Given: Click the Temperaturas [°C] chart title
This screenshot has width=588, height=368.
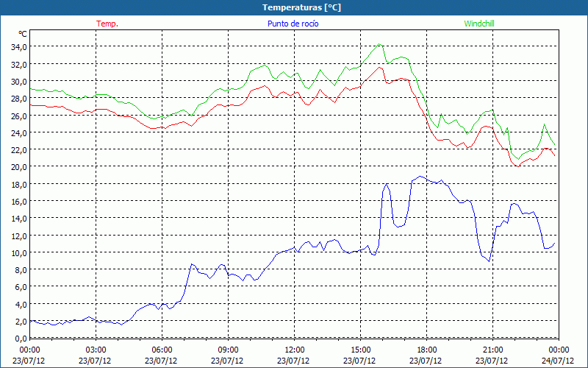Looking at the screenshot, I should tap(301, 7).
